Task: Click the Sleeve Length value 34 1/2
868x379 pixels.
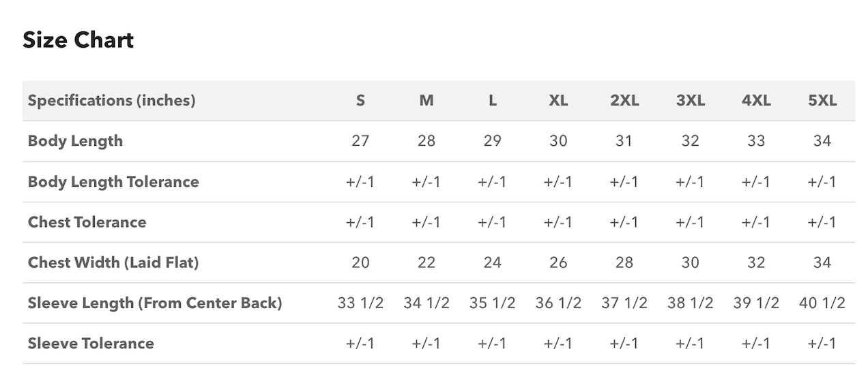Action: [426, 303]
